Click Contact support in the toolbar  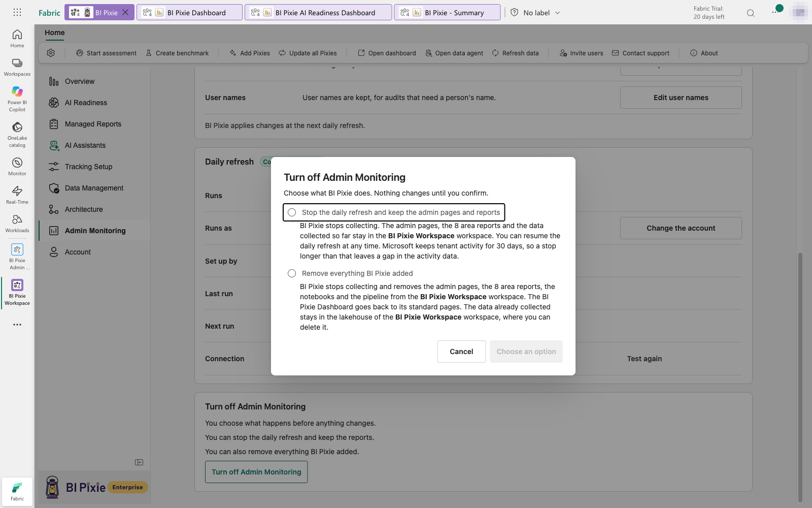(x=640, y=53)
